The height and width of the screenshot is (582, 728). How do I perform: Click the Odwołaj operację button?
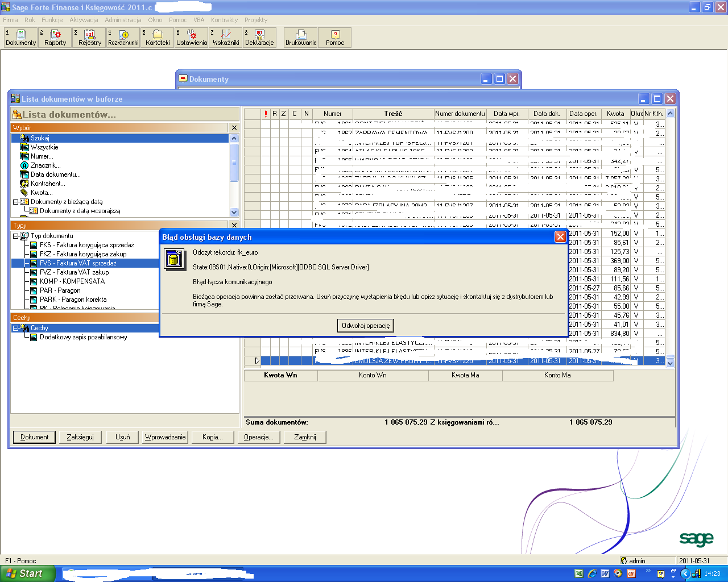(366, 326)
